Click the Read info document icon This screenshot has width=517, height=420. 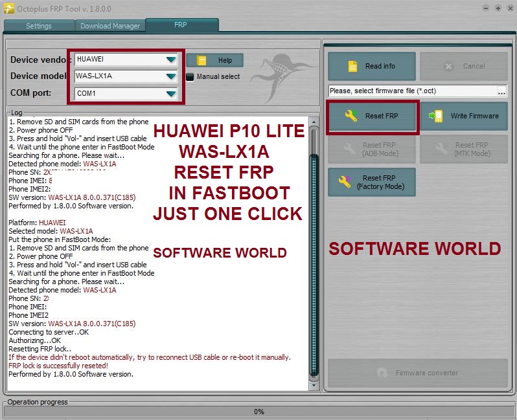pos(352,66)
